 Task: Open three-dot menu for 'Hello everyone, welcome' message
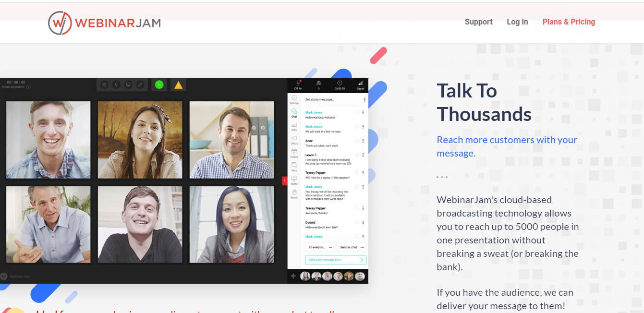coord(363,112)
